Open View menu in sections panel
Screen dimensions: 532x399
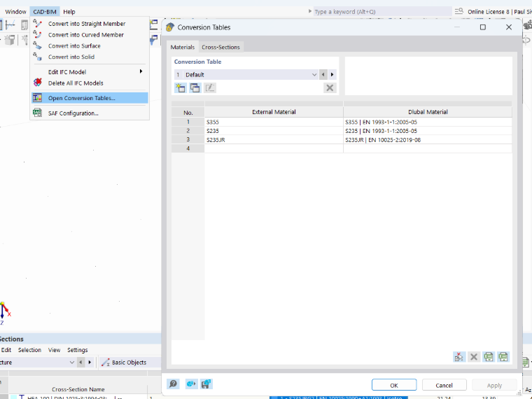pyautogui.click(x=55, y=350)
